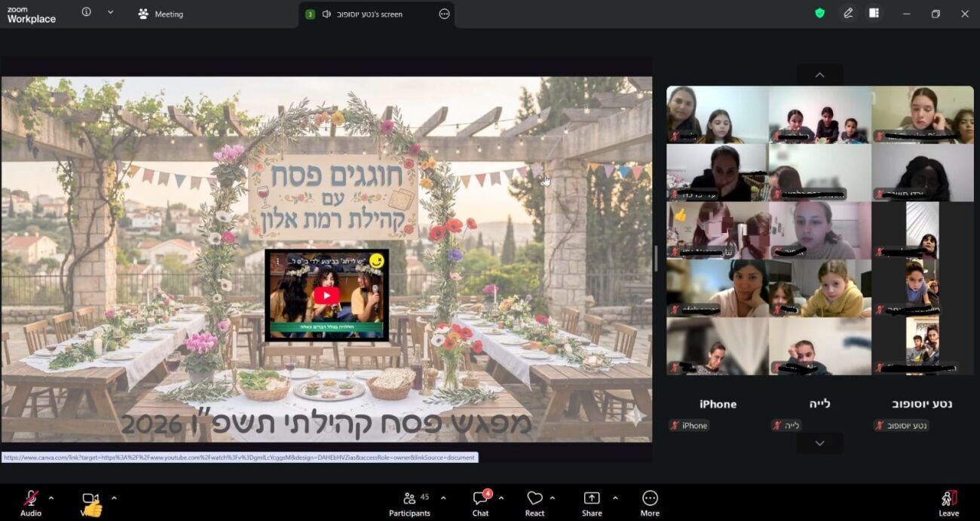Unmute the Audio microphone
The width and height of the screenshot is (980, 521).
pos(31,503)
